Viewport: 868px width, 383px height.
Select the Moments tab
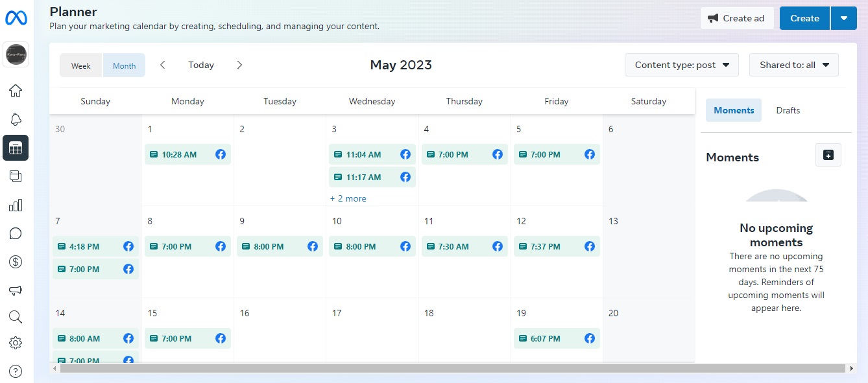tap(734, 110)
